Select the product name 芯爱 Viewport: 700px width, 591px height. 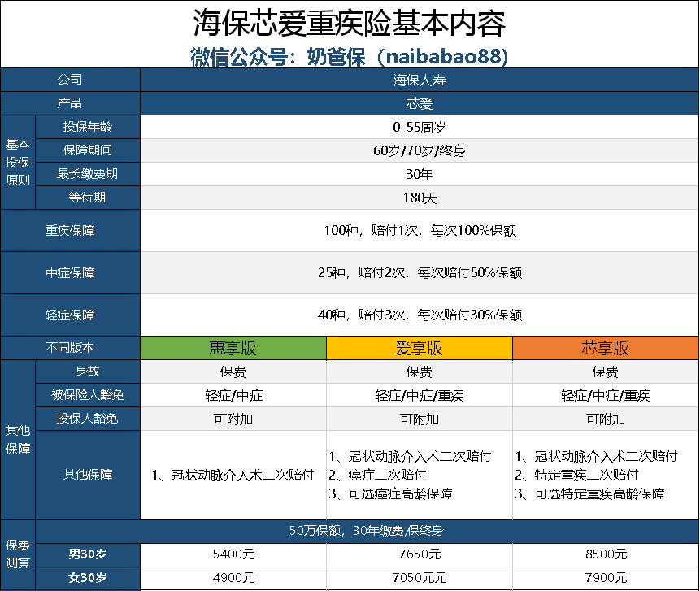(x=420, y=103)
